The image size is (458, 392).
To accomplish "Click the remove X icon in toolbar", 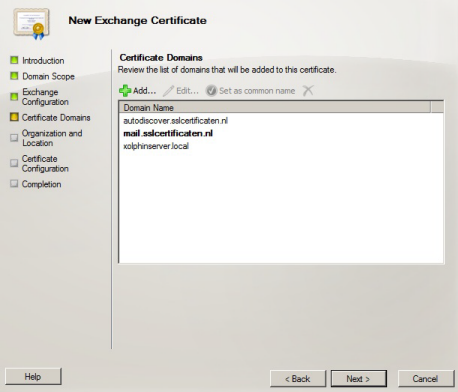I will [308, 90].
